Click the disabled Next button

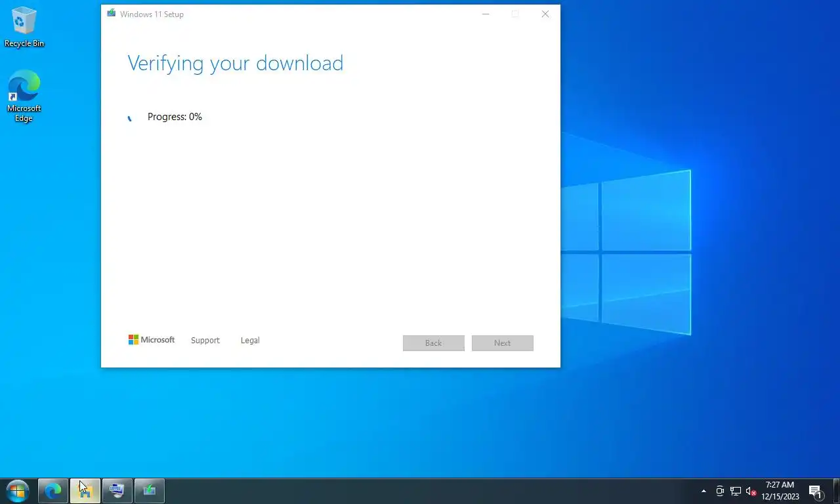503,343
